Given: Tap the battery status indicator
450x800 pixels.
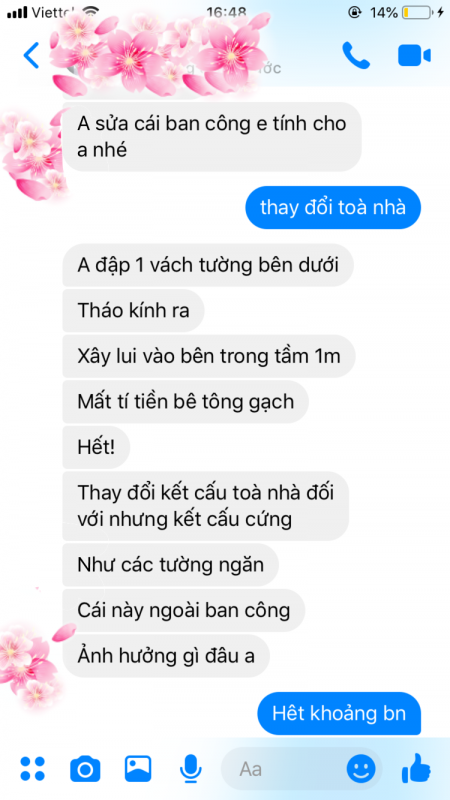Looking at the screenshot, I should pyautogui.click(x=416, y=13).
